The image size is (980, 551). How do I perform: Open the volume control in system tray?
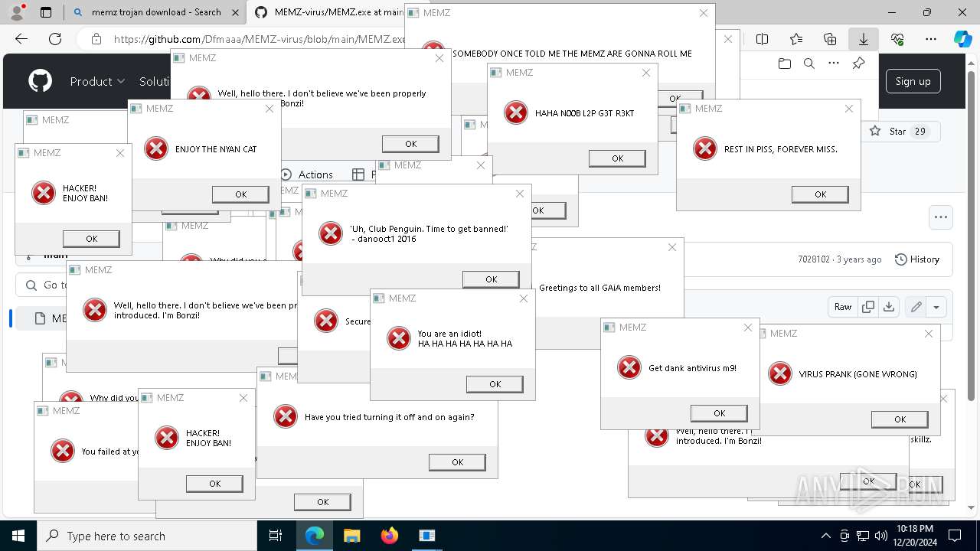[x=881, y=536]
